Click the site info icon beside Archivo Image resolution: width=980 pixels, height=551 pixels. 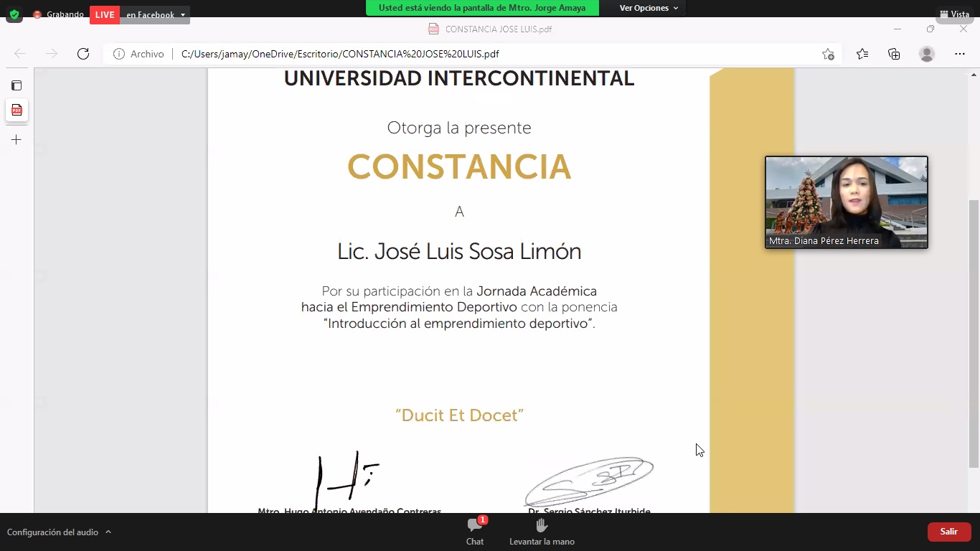(119, 54)
